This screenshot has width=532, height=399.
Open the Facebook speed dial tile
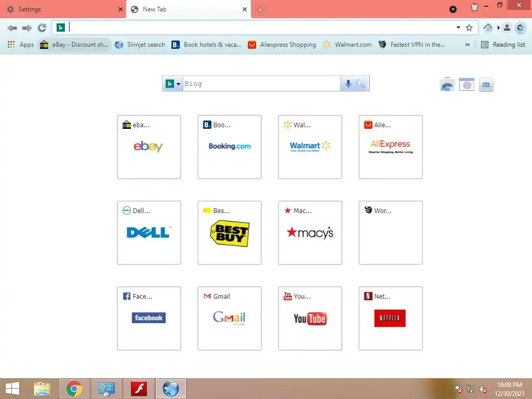pos(149,318)
